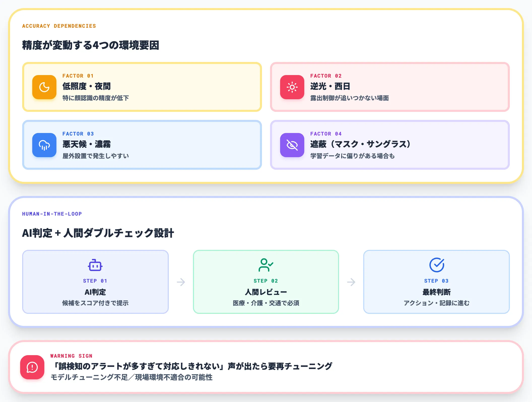
Task: Click the STEP 03 label
Action: [437, 281]
